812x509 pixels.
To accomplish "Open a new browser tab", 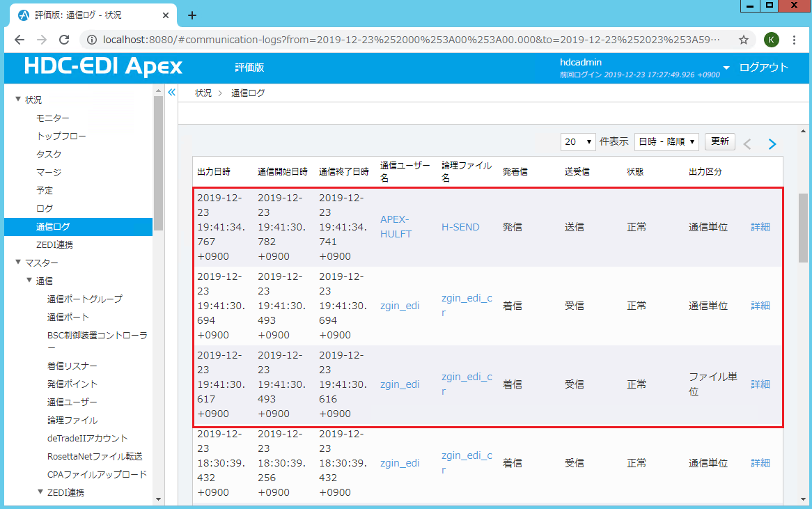I will (x=192, y=15).
